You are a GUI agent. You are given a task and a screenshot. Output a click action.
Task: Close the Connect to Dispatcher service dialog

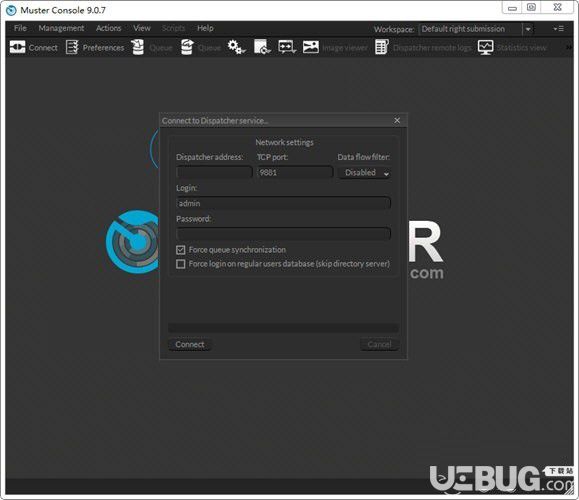coord(397,120)
